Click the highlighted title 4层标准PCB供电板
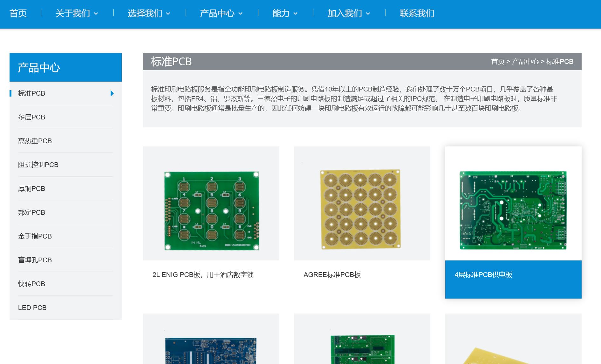The image size is (601, 364). [483, 275]
